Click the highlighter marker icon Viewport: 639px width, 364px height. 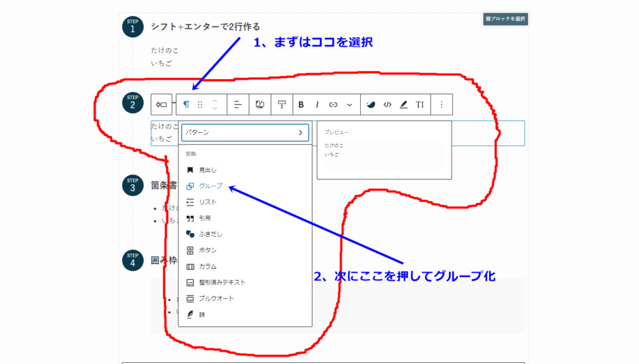404,105
